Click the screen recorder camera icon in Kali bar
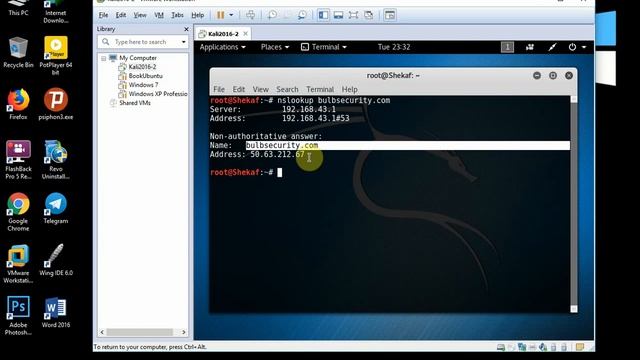This screenshot has height=360, width=640. click(x=530, y=47)
